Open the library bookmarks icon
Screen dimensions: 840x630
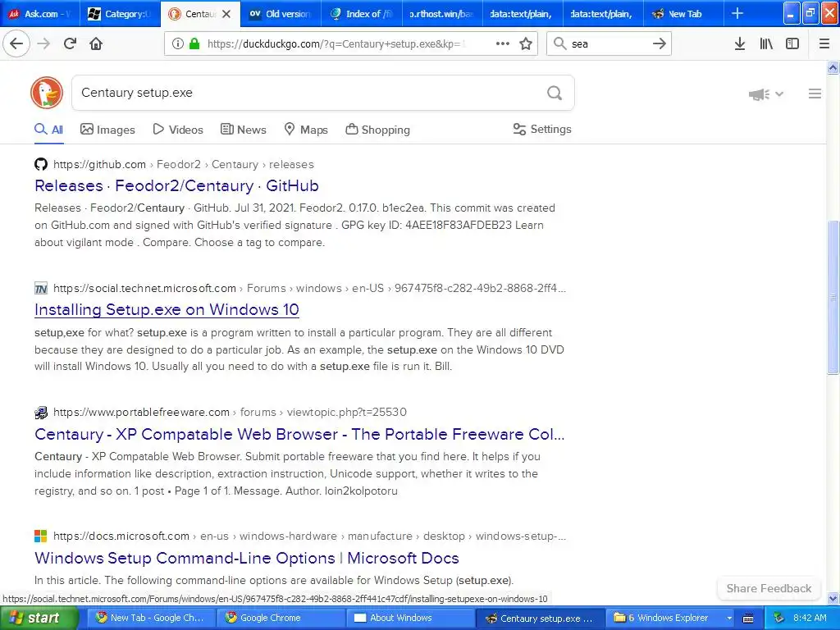click(x=766, y=43)
